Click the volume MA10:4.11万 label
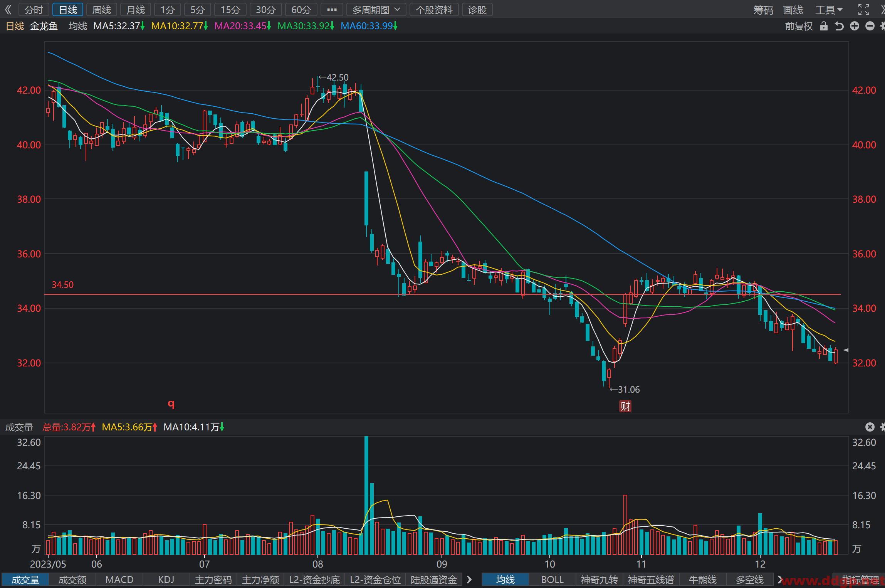The width and height of the screenshot is (885, 588). [193, 427]
